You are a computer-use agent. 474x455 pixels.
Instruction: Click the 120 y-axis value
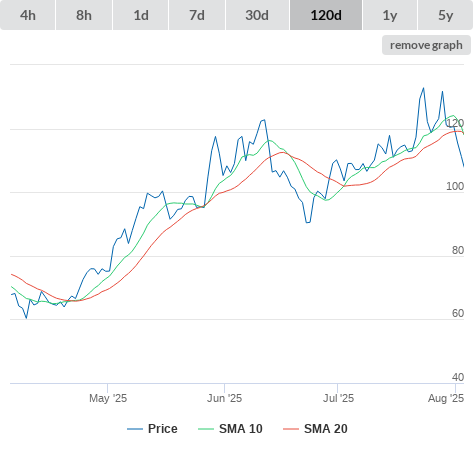click(x=455, y=123)
